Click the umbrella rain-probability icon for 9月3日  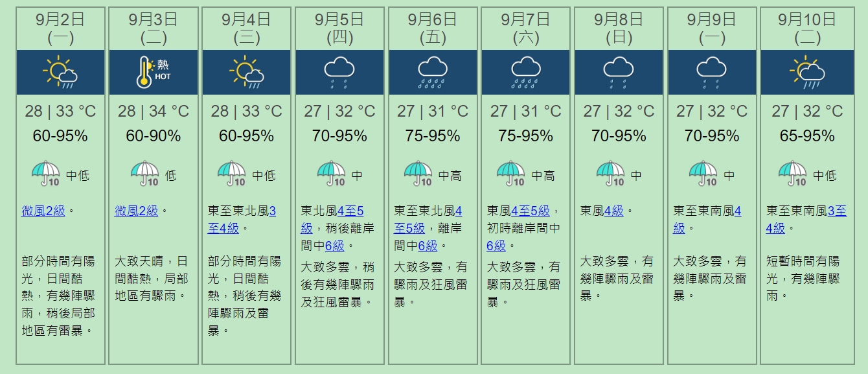[144, 174]
